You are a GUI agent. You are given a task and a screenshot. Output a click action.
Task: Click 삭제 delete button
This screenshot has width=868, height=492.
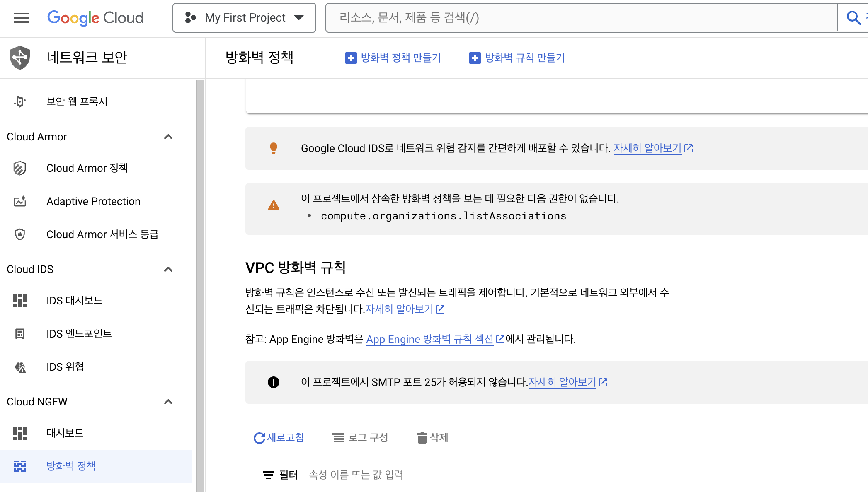[x=433, y=438]
